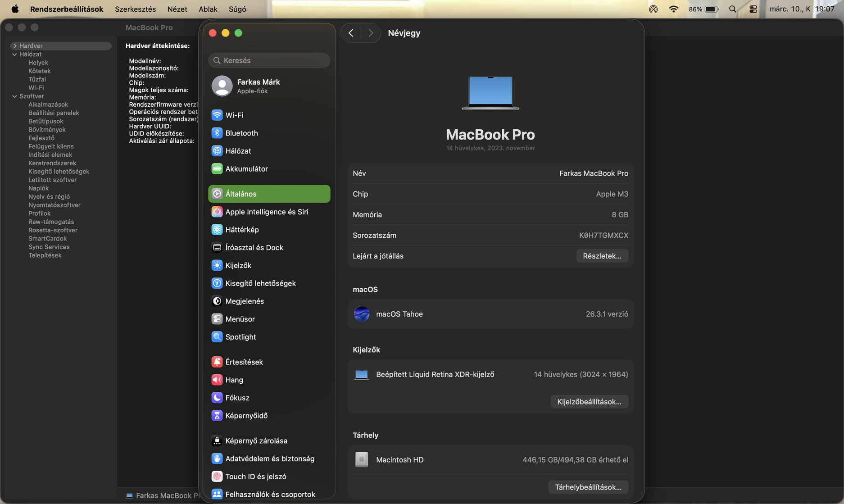Collapse the Szoftver tree section
Screen dimensions: 844x504
15,96
